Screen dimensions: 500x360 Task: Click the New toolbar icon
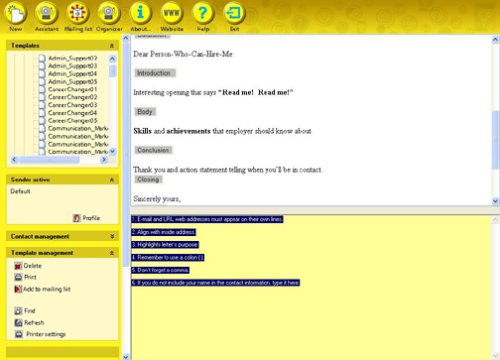tap(15, 13)
